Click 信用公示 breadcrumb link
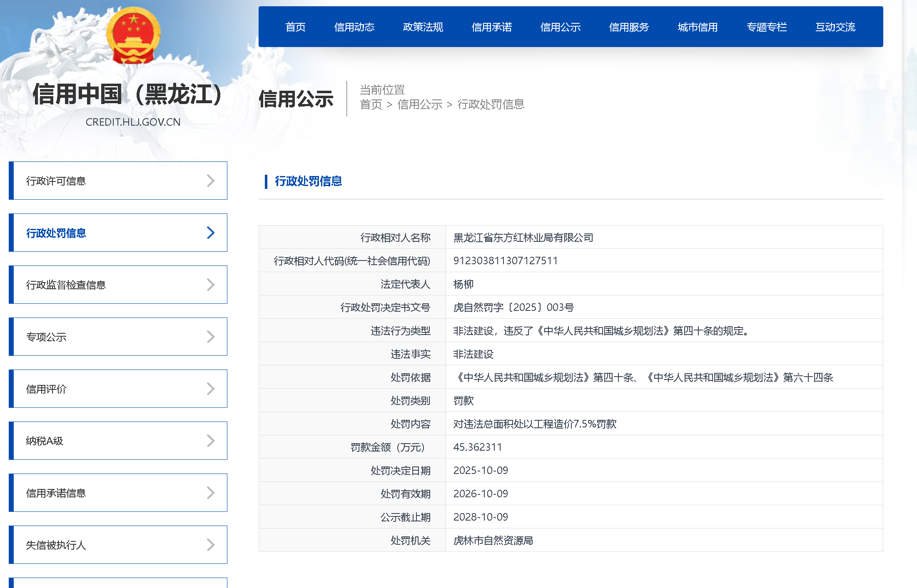The height and width of the screenshot is (588, 917). (419, 104)
